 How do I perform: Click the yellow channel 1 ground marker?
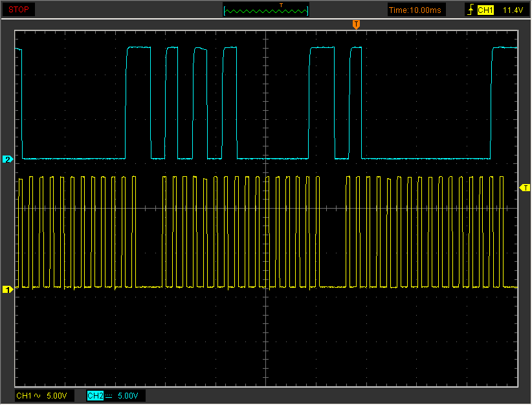click(x=8, y=289)
